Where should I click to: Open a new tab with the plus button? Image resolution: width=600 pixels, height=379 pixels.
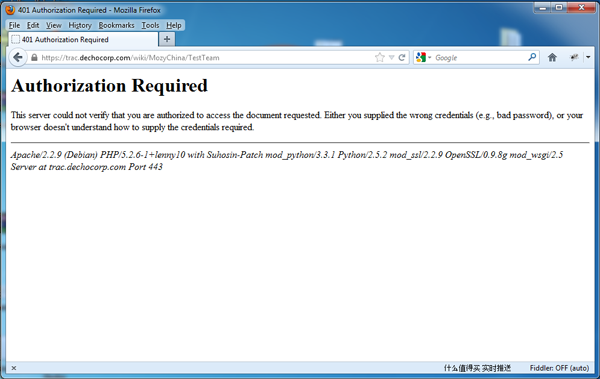pyautogui.click(x=167, y=39)
